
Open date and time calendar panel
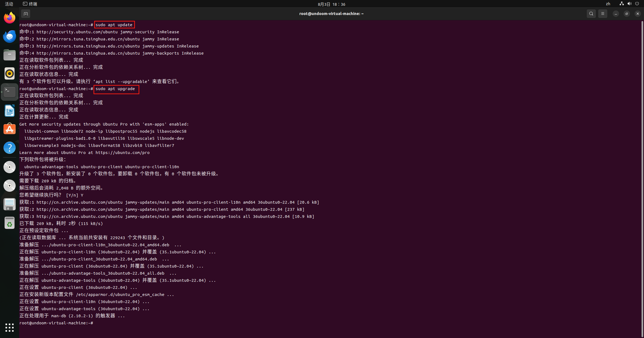point(331,4)
